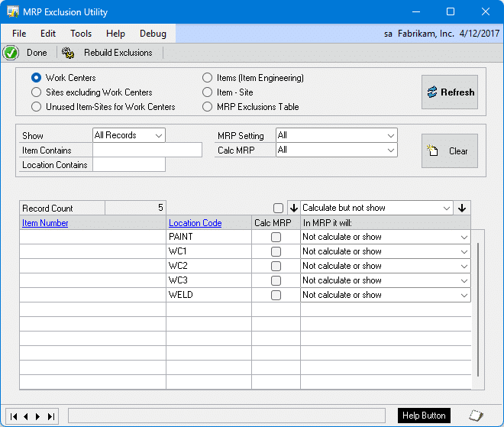
Task: Click the Item Contains text field
Action: [x=147, y=150]
